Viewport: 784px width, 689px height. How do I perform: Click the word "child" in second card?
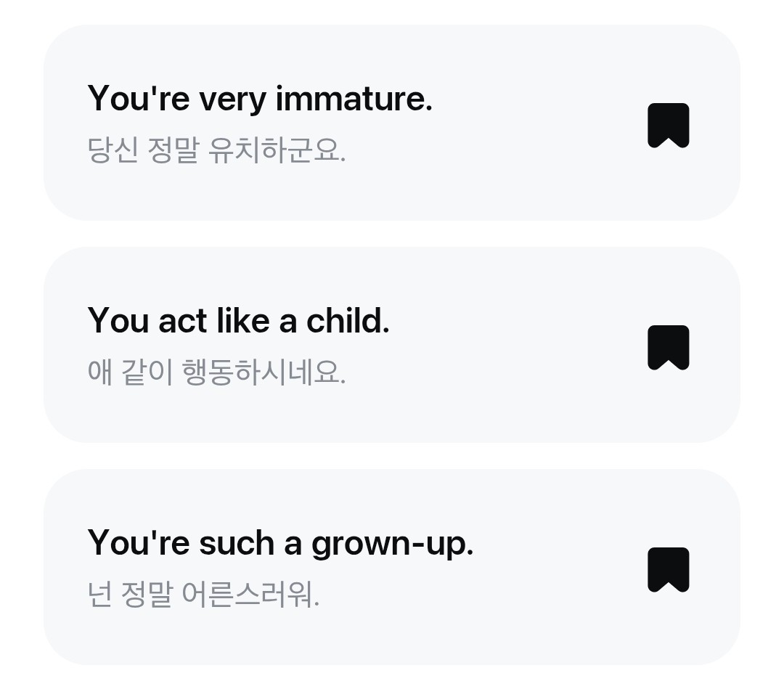(x=347, y=320)
